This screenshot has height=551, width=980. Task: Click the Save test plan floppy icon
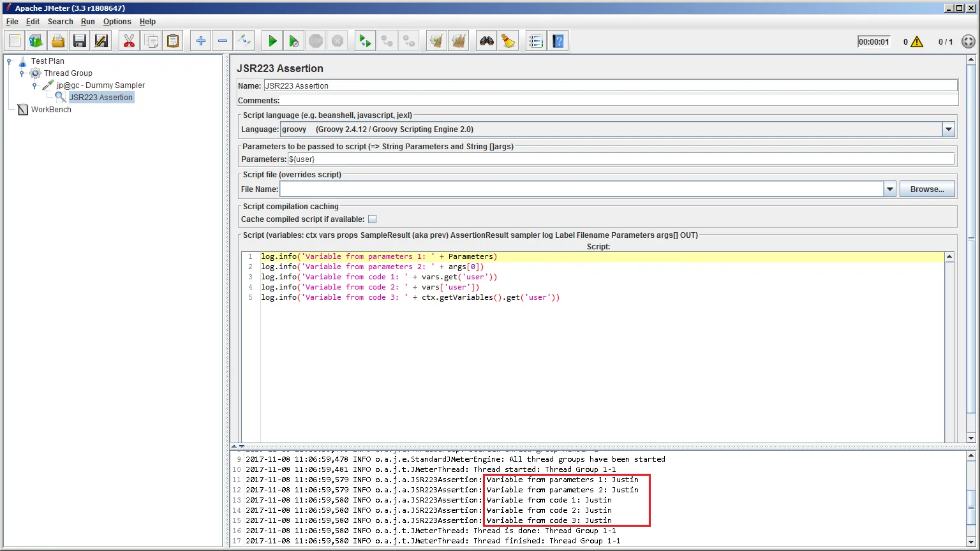pyautogui.click(x=80, y=41)
